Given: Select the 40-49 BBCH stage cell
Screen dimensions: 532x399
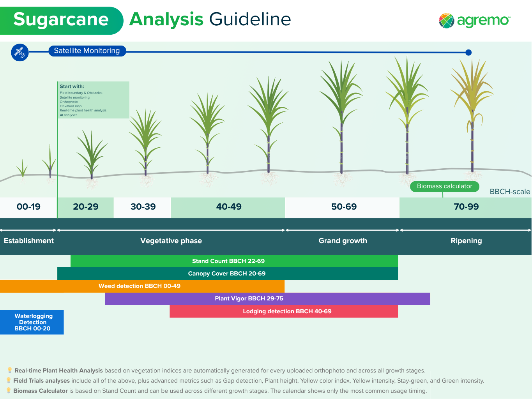Looking at the screenshot, I should [228, 207].
